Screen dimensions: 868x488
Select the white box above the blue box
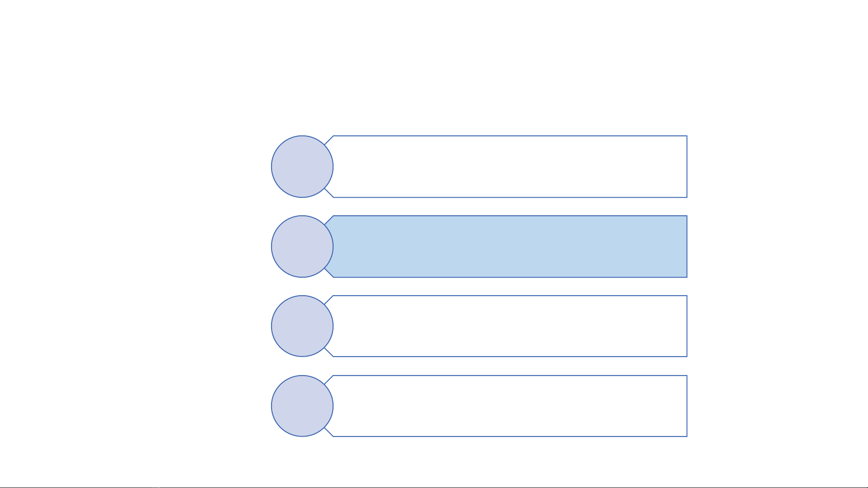(510, 167)
